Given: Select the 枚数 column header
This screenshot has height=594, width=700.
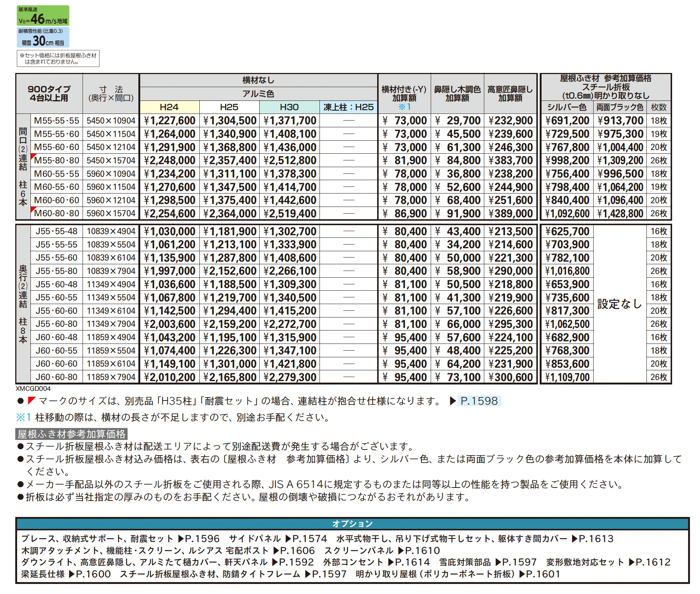Looking at the screenshot, I should click(659, 107).
